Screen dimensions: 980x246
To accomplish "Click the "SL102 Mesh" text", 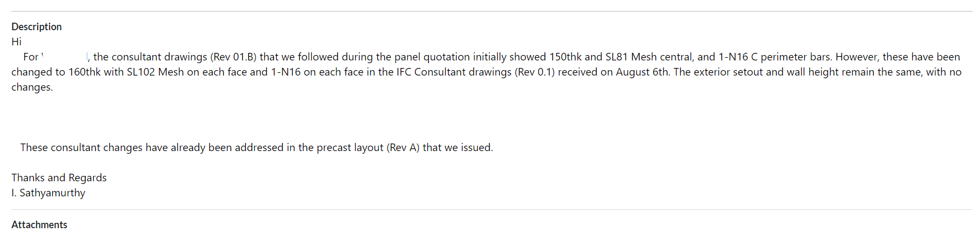I will [155, 72].
